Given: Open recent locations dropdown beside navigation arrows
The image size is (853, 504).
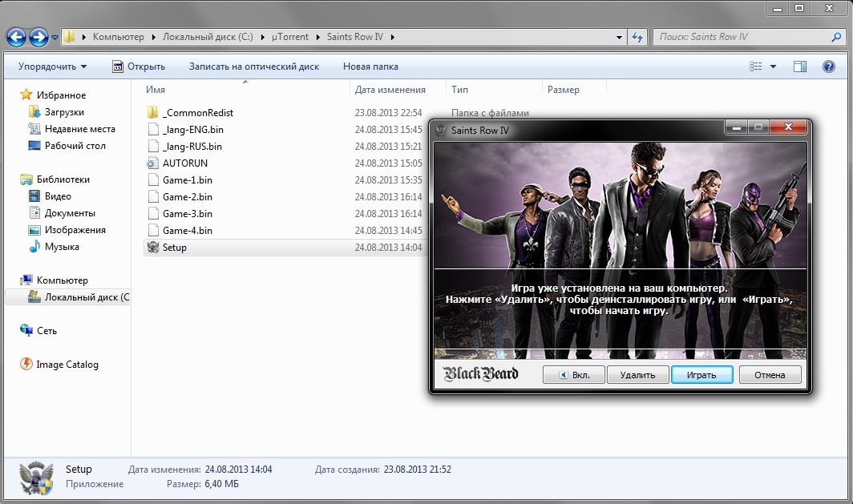Looking at the screenshot, I should click(x=55, y=38).
